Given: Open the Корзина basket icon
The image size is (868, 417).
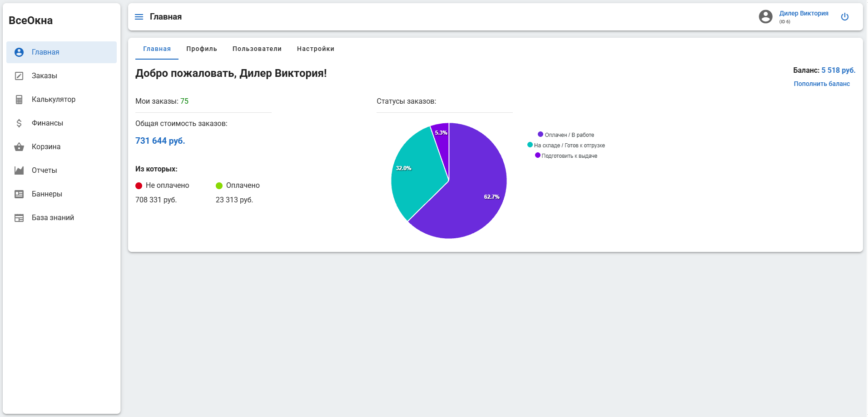Looking at the screenshot, I should (x=19, y=147).
